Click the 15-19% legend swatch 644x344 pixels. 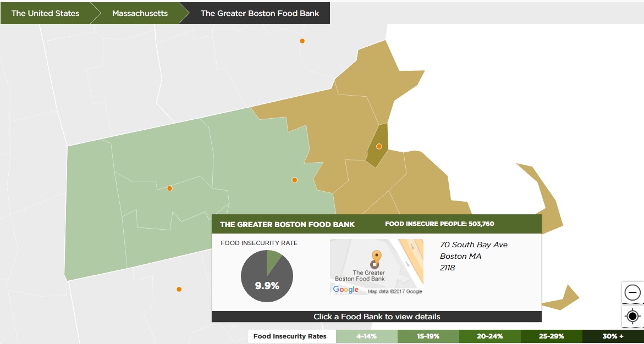coord(428,336)
